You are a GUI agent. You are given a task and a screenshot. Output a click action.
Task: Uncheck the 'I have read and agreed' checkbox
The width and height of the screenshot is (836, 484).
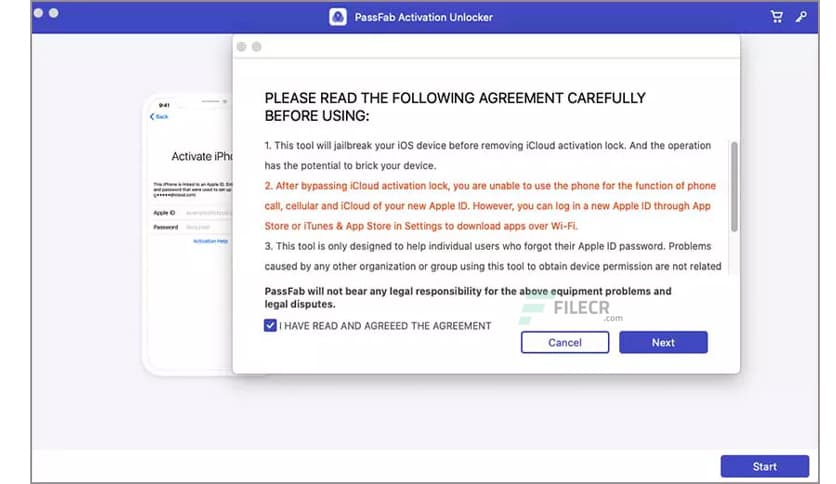point(270,325)
